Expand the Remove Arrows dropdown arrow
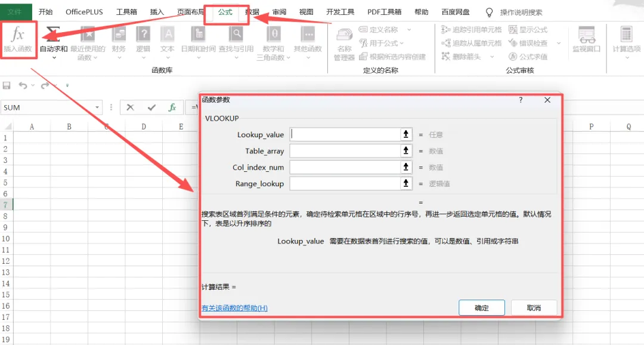The image size is (644, 345). click(492, 57)
